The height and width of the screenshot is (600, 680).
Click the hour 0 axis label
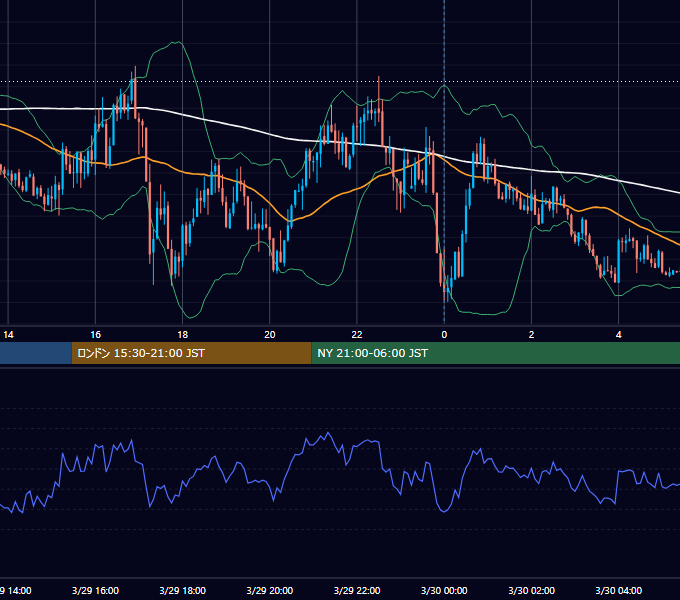[444, 335]
